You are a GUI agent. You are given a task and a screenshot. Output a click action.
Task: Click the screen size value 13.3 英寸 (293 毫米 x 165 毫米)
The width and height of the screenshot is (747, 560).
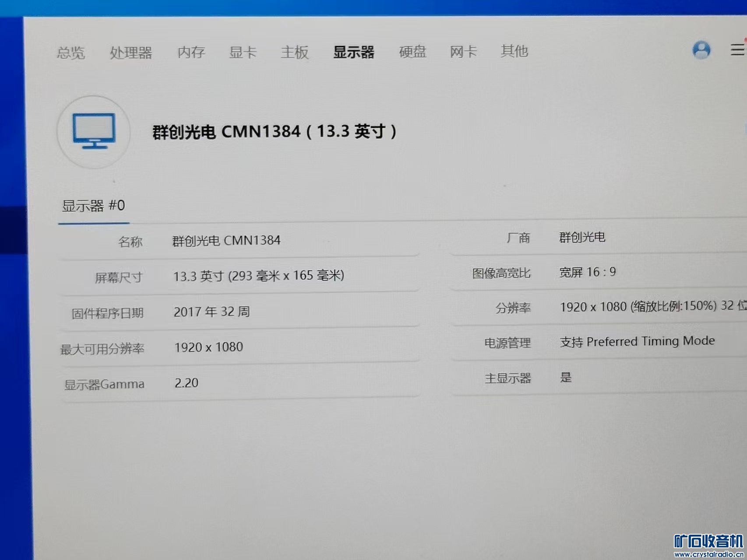click(x=259, y=276)
